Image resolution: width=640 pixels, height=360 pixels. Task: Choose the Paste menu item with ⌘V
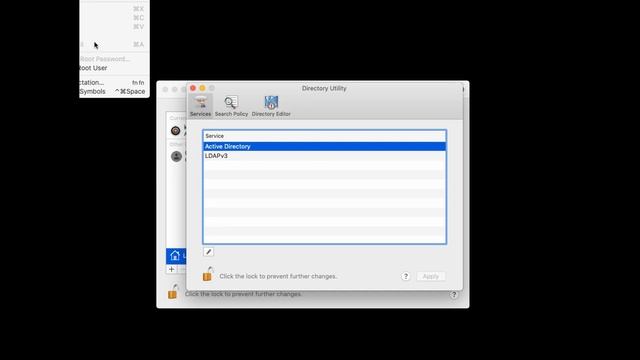tap(114, 27)
